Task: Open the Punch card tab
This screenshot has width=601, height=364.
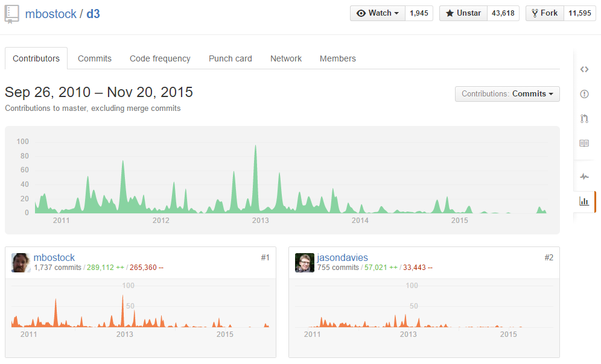Action: tap(231, 58)
